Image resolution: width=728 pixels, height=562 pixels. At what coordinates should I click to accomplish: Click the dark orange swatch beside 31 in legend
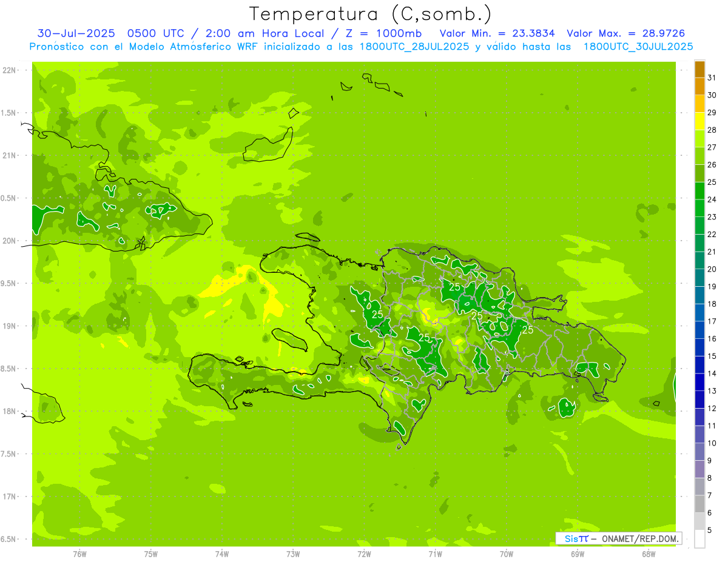pos(699,70)
